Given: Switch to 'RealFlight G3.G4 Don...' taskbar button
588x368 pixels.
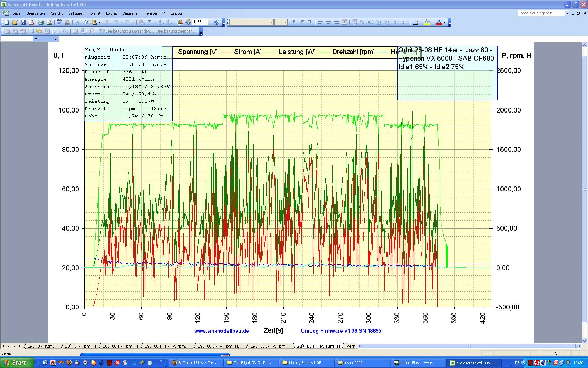Looking at the screenshot, I should pos(251,363).
